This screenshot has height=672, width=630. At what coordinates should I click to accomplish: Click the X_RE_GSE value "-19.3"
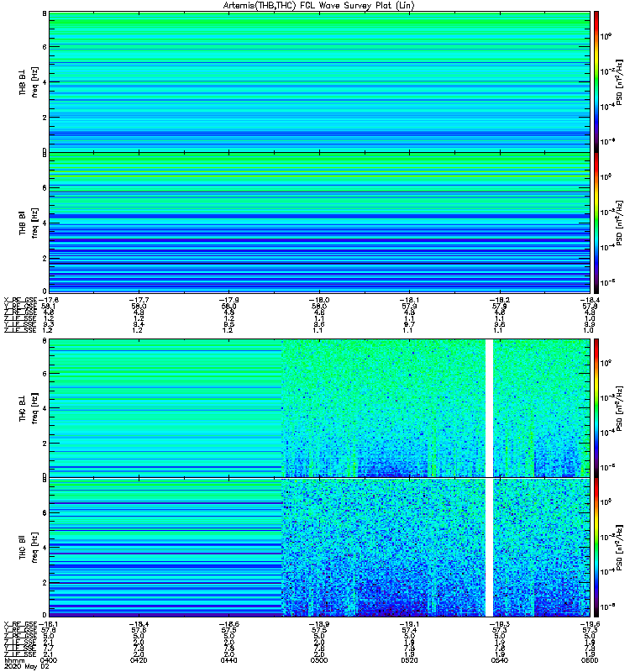click(500, 624)
